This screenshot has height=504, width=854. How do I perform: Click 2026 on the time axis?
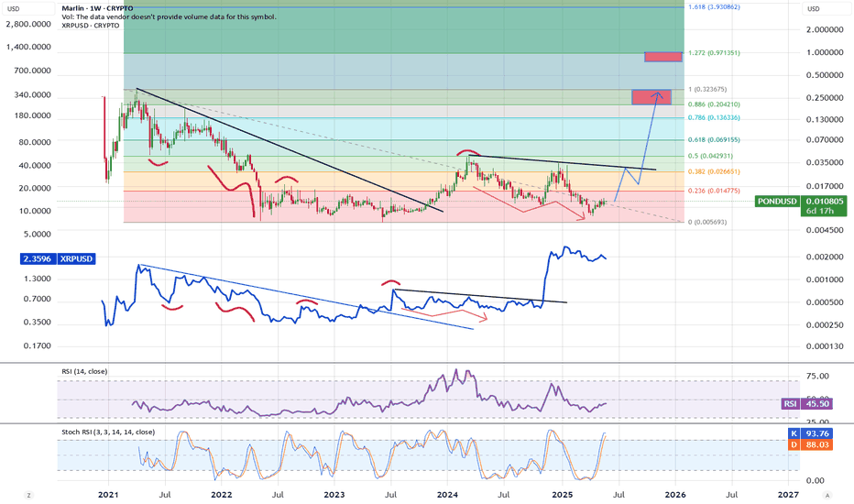675,495
